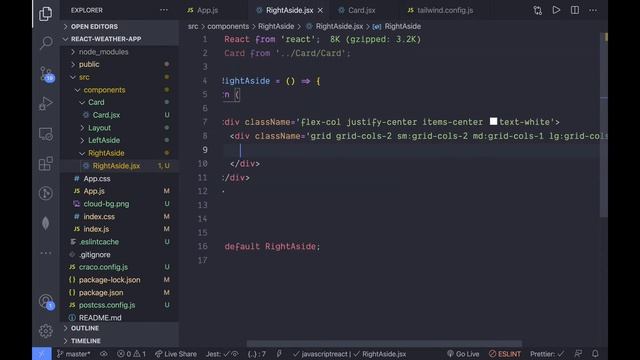Open notifications bell icon
The image size is (640, 360).
click(x=595, y=354)
